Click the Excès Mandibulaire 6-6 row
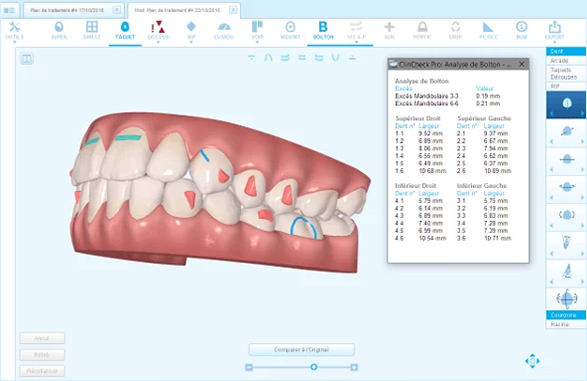Viewport: 587px width, 381px height. point(448,104)
